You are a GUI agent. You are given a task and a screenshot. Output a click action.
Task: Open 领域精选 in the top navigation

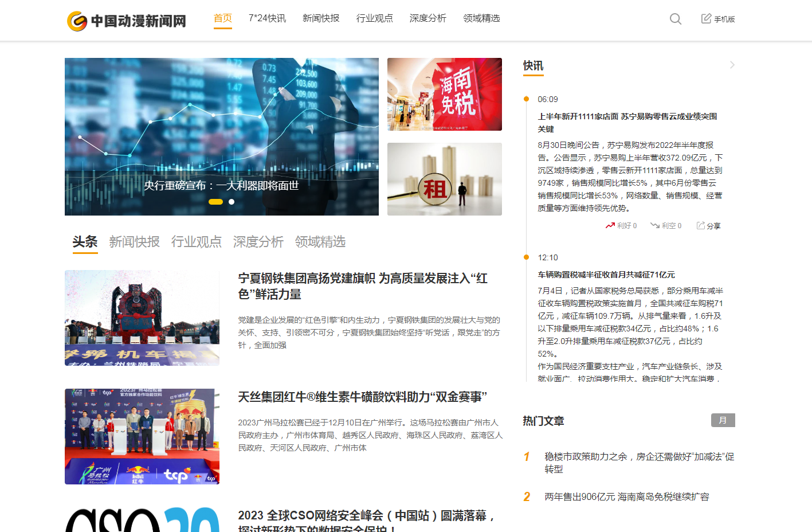coord(482,18)
